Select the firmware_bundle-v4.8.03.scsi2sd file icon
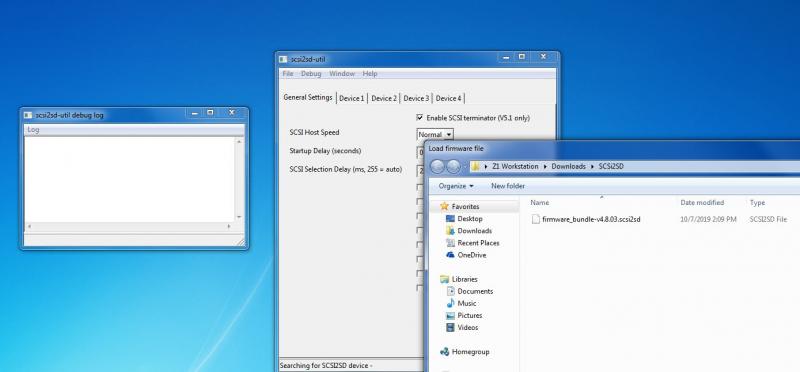800x372 pixels. [536, 219]
